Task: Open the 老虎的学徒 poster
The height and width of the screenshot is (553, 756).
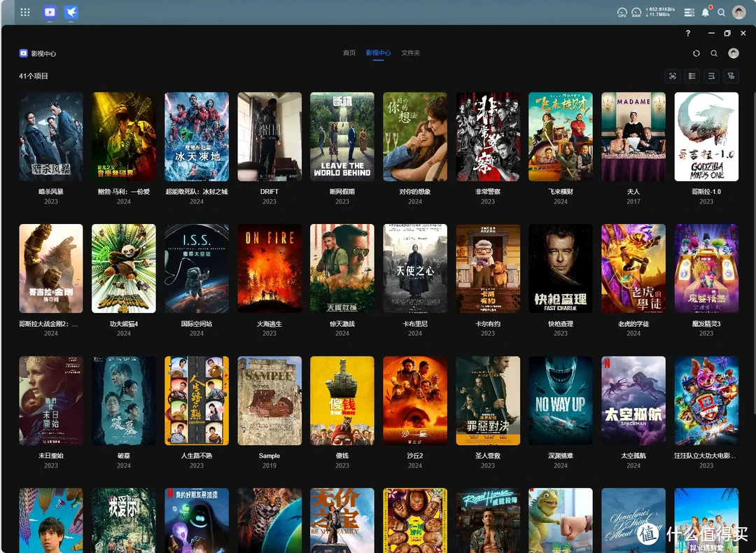Action: click(x=633, y=269)
